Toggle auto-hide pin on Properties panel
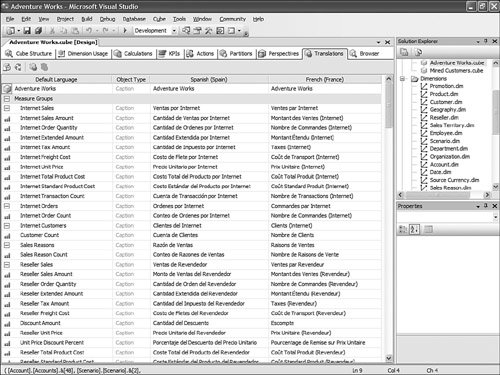 click(486, 206)
